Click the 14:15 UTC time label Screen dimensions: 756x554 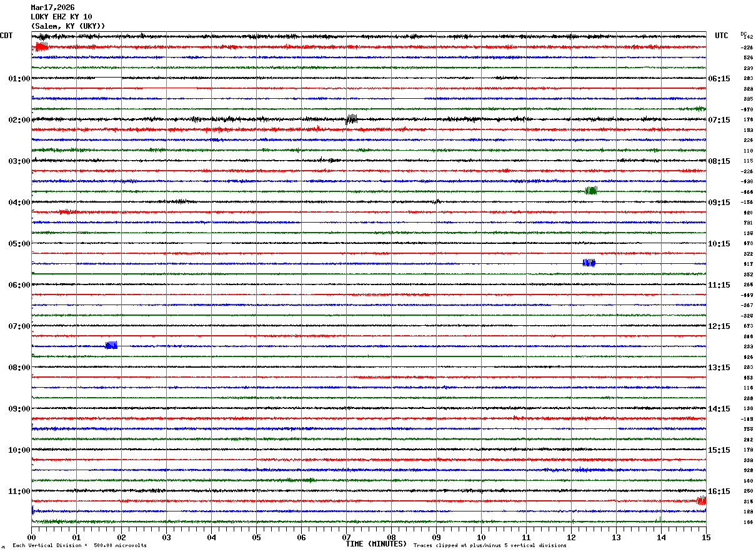(x=719, y=409)
